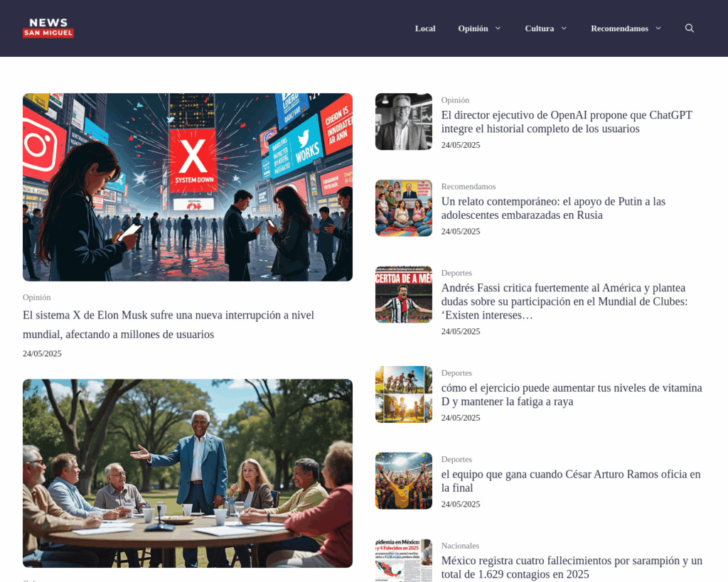Open the X system down featured image
Viewport: 728px width, 582px height.
click(188, 187)
